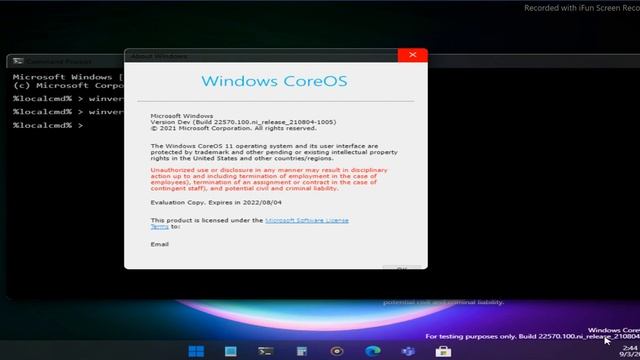Screen dimensions: 640x360
Task: Launch Microsoft Edge from the taskbar
Action: tap(372, 351)
